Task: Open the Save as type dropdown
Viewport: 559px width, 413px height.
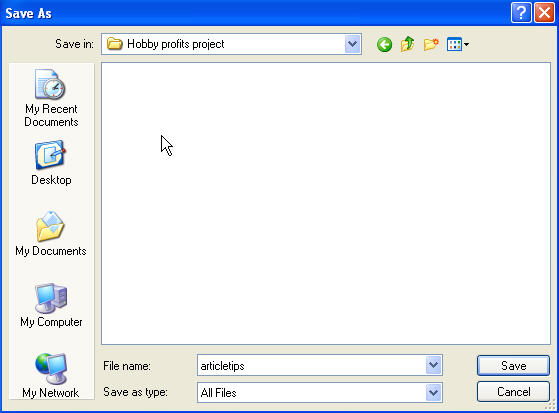Action: pyautogui.click(x=434, y=393)
